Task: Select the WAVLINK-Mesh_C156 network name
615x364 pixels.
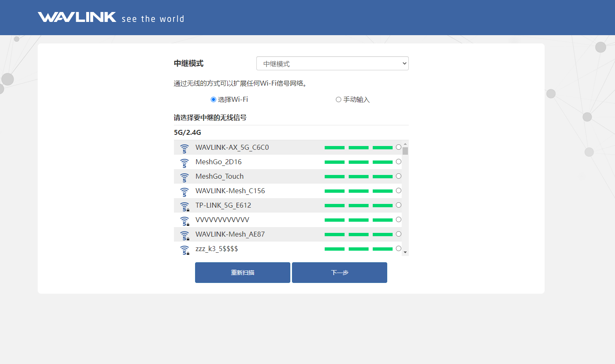Action: pos(230,191)
